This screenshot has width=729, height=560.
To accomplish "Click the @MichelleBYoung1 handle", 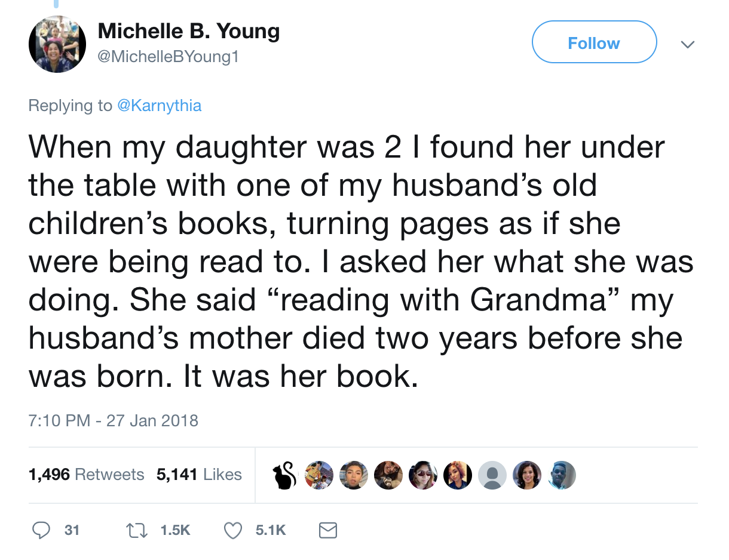I will pyautogui.click(x=167, y=57).
